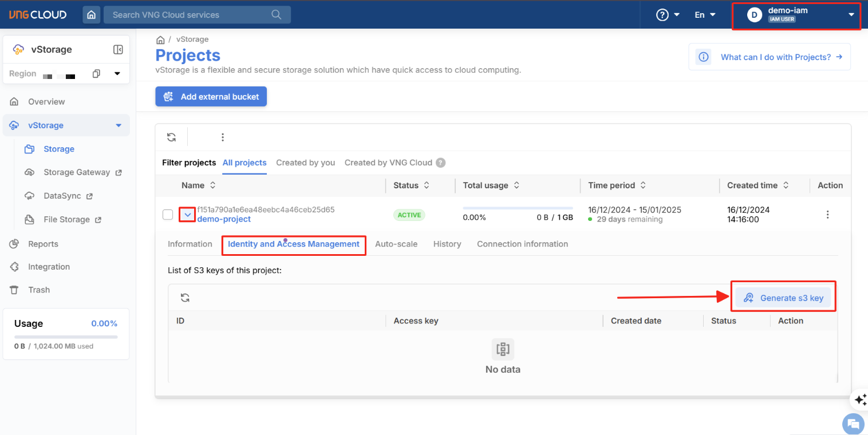
Task: Refresh the projects list
Action: (x=171, y=137)
